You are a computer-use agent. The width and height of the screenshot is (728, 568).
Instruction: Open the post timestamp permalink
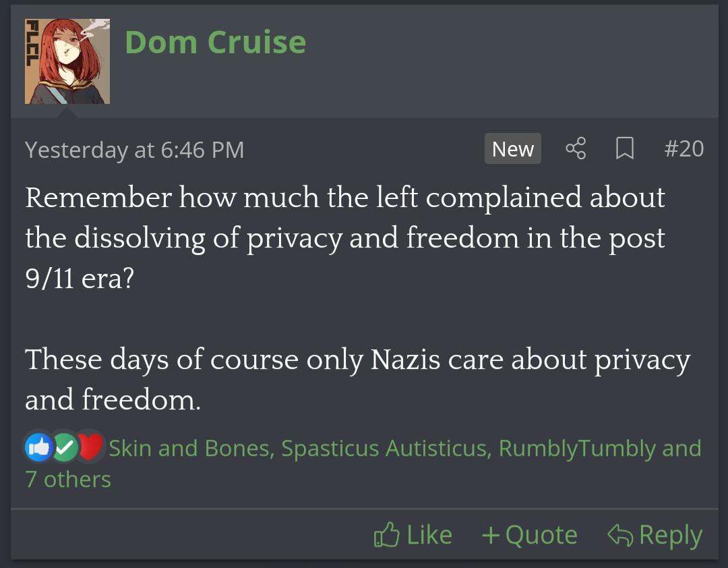coord(134,149)
